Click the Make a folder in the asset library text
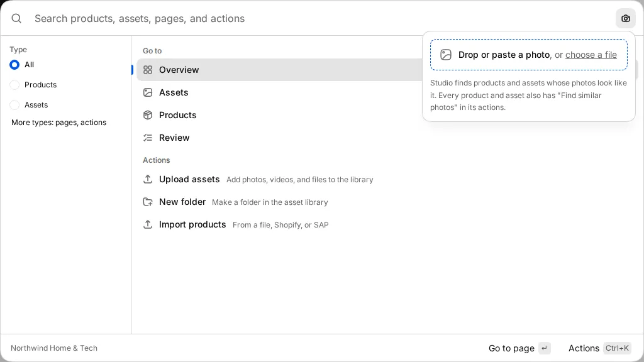This screenshot has width=644, height=362. [x=270, y=202]
